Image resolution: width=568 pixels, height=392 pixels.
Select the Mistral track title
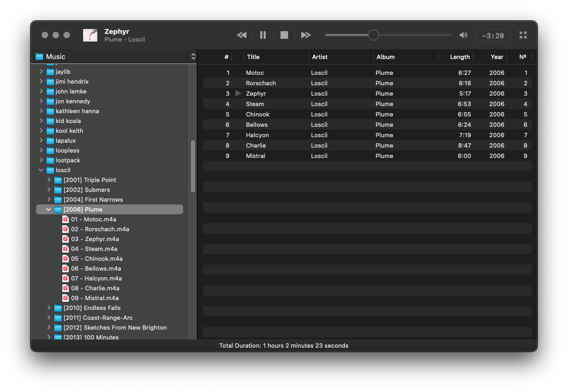click(256, 156)
